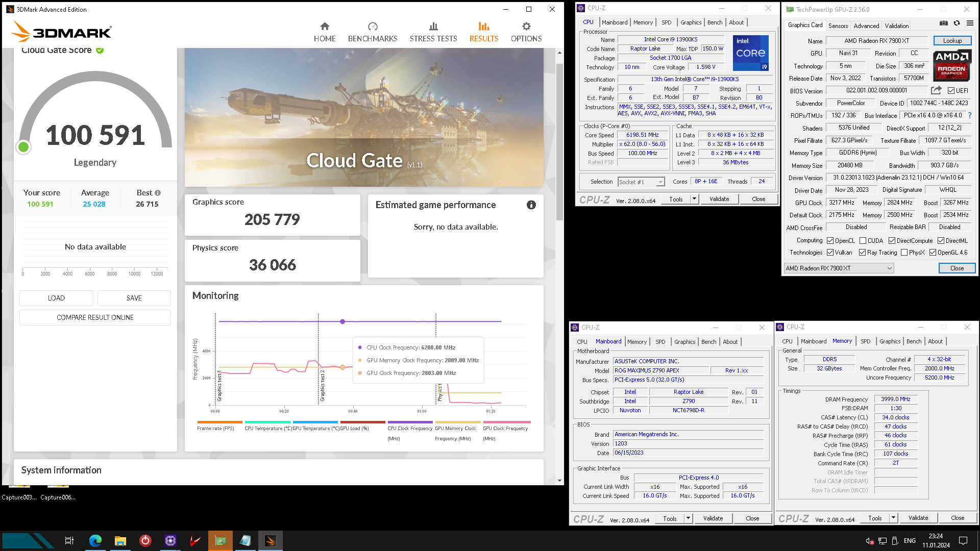The image size is (980, 551).
Task: Toggle the Vulkan checkbox
Action: coord(830,253)
